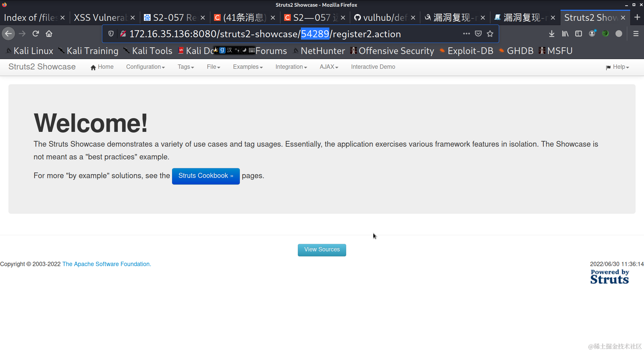The width and height of the screenshot is (644, 352).
Task: Click the tracking protection shield icon
Action: [x=111, y=34]
